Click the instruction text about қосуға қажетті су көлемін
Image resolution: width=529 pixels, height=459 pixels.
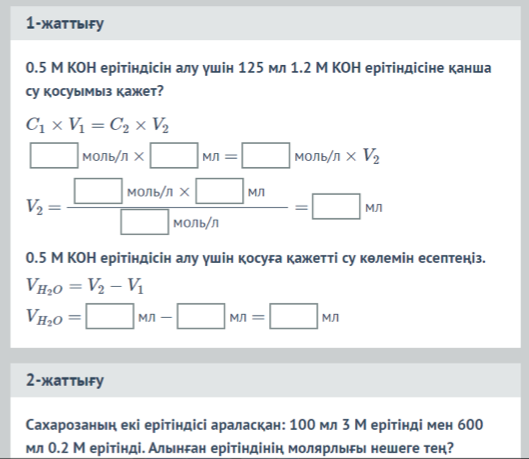coord(256,258)
